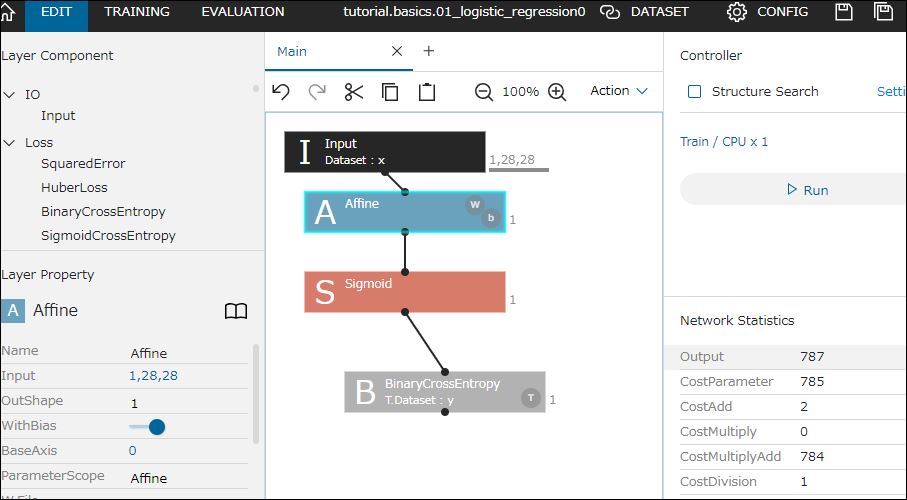Click the Run play icon
Image resolution: width=907 pixels, height=500 pixels.
[x=792, y=189]
